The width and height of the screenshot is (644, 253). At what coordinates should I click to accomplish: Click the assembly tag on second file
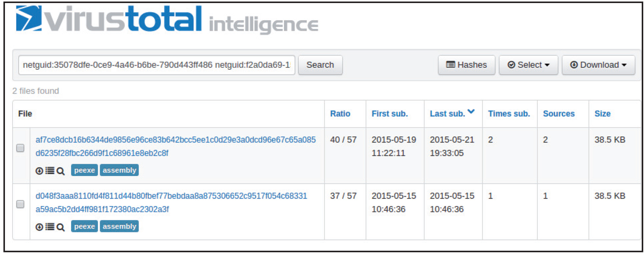(x=119, y=226)
